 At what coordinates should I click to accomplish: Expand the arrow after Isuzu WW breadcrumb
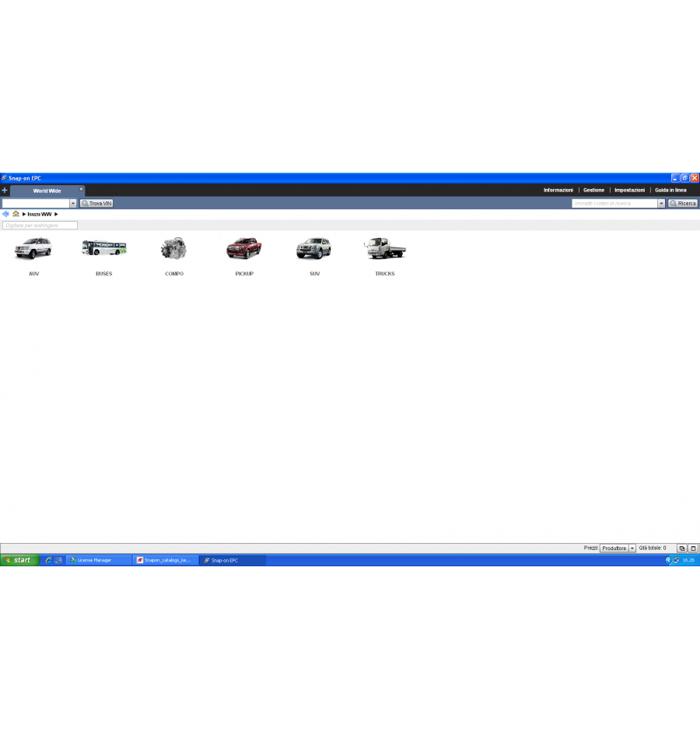(56, 214)
